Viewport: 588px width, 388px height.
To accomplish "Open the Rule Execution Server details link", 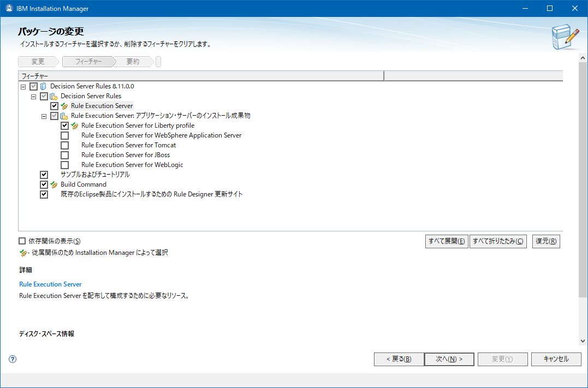I will [x=50, y=284].
